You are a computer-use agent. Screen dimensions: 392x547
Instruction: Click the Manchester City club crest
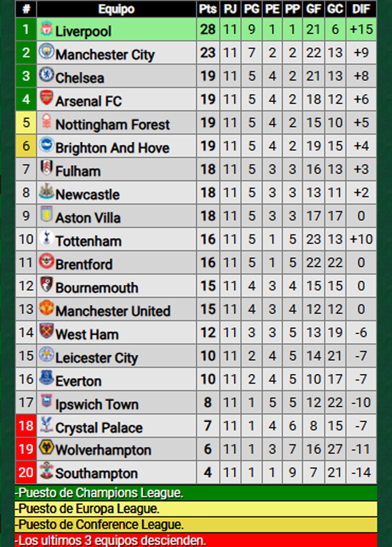coord(46,52)
